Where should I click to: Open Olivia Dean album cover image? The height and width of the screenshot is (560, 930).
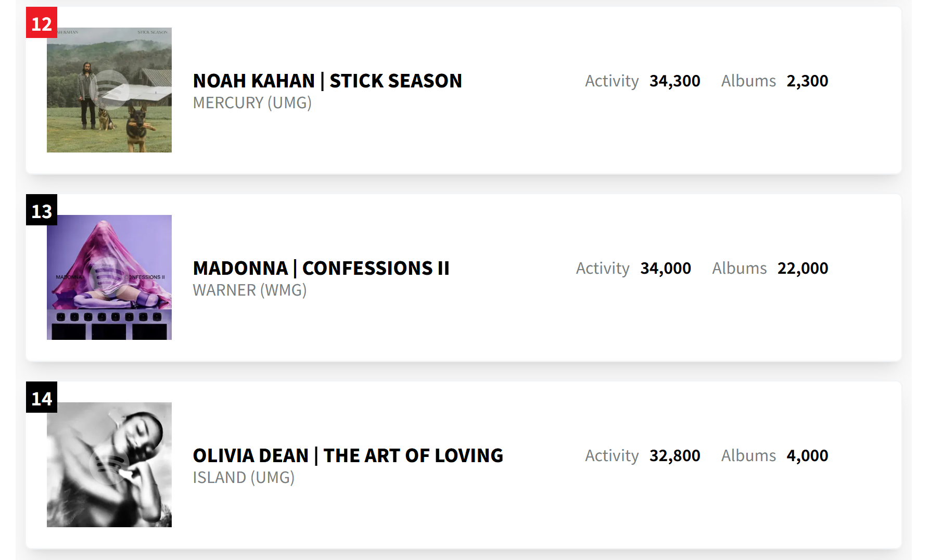[109, 465]
